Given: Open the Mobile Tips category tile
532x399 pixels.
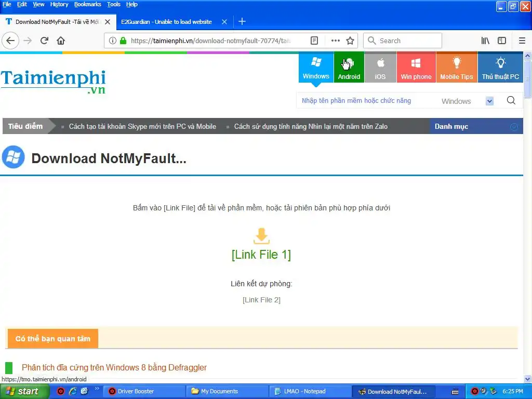Looking at the screenshot, I should (457, 67).
